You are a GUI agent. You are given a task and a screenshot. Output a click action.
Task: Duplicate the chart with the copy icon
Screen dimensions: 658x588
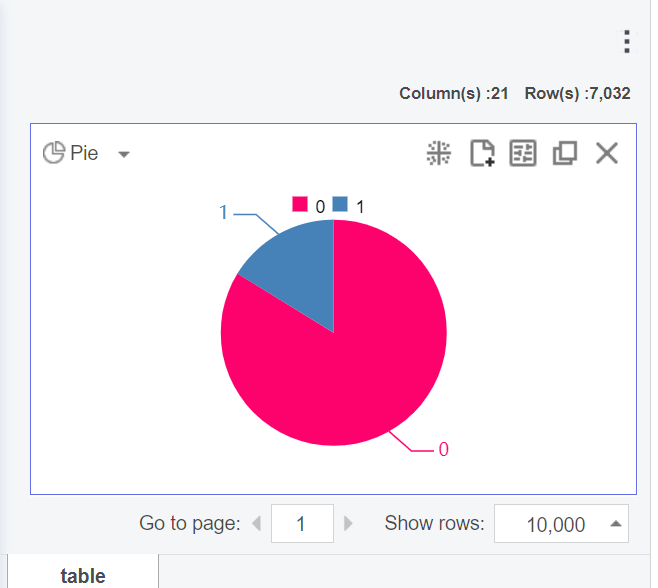[x=565, y=153]
